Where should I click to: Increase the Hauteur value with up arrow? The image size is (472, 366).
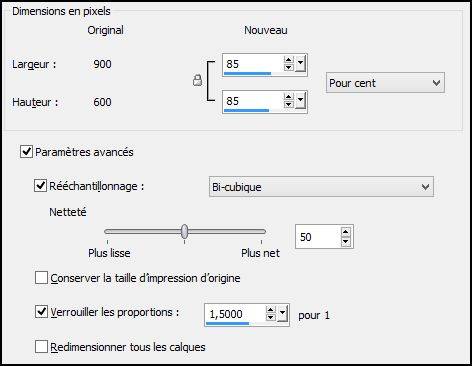pos(289,97)
